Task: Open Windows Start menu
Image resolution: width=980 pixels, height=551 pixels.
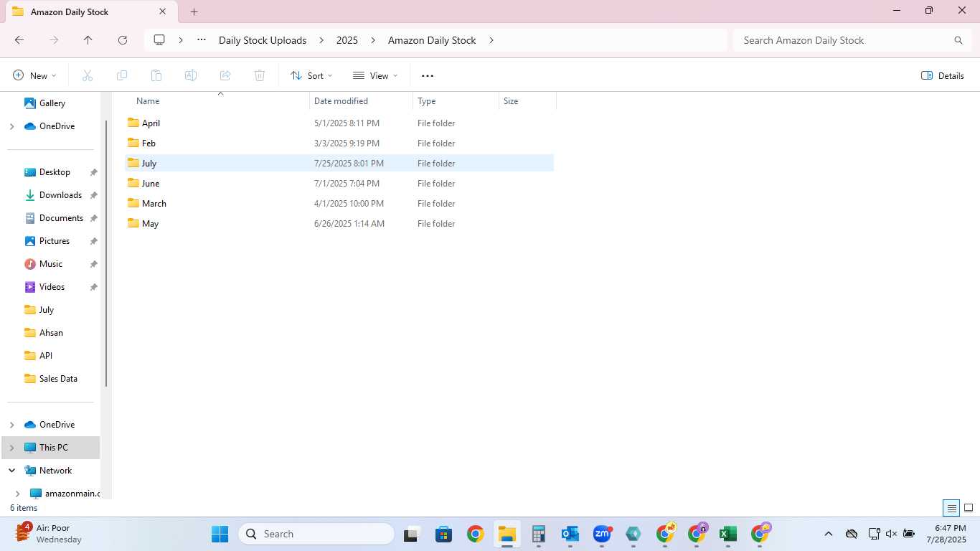Action: (220, 534)
